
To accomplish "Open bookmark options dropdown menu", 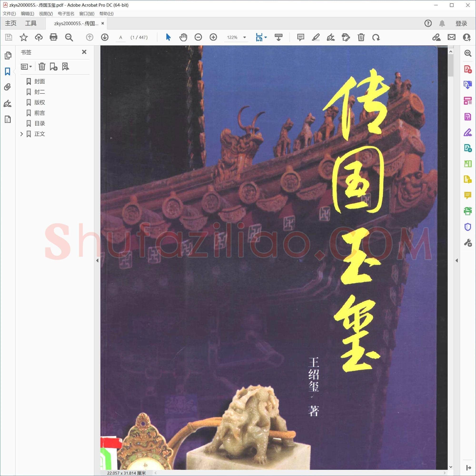I will [26, 67].
